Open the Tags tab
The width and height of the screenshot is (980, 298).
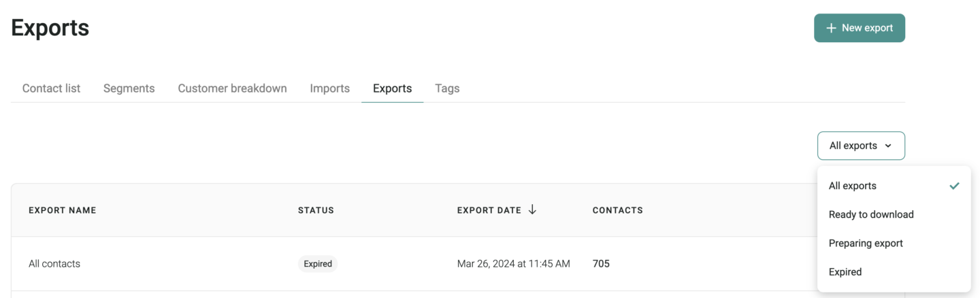[447, 88]
